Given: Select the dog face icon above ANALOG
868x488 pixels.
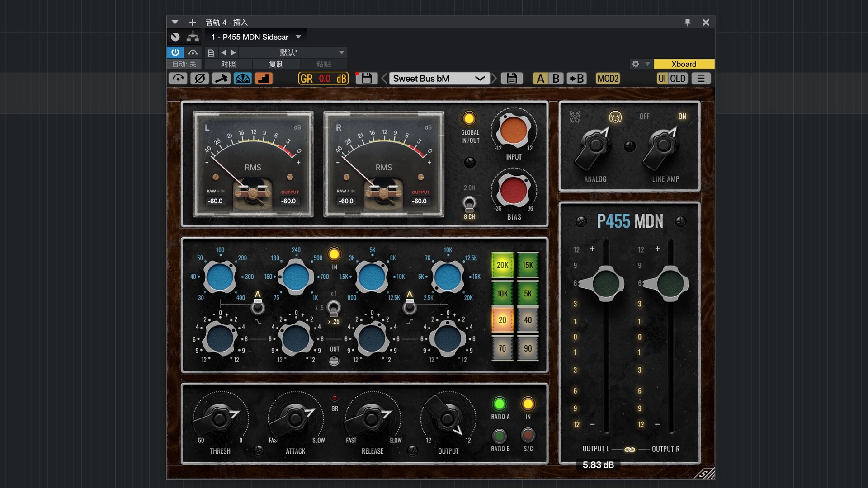Looking at the screenshot, I should click(x=615, y=117).
